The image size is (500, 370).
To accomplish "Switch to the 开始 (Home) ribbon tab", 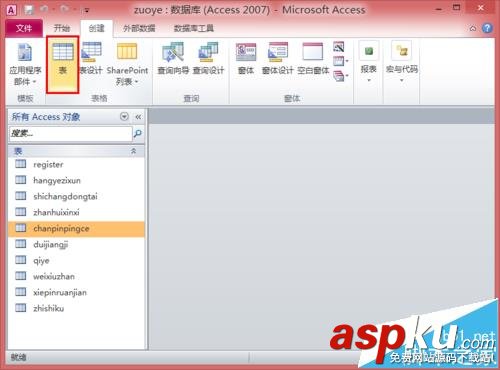I will pos(62,28).
